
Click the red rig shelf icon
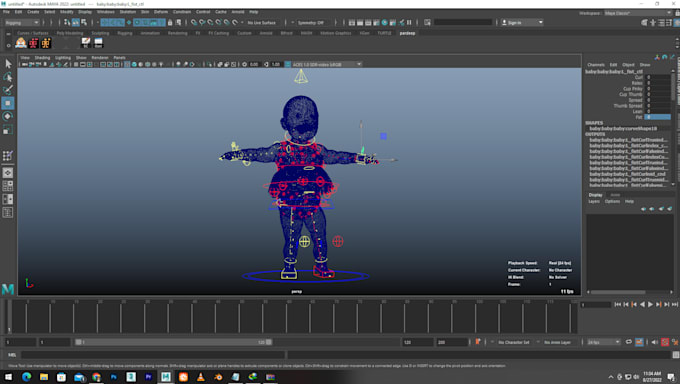[33, 43]
